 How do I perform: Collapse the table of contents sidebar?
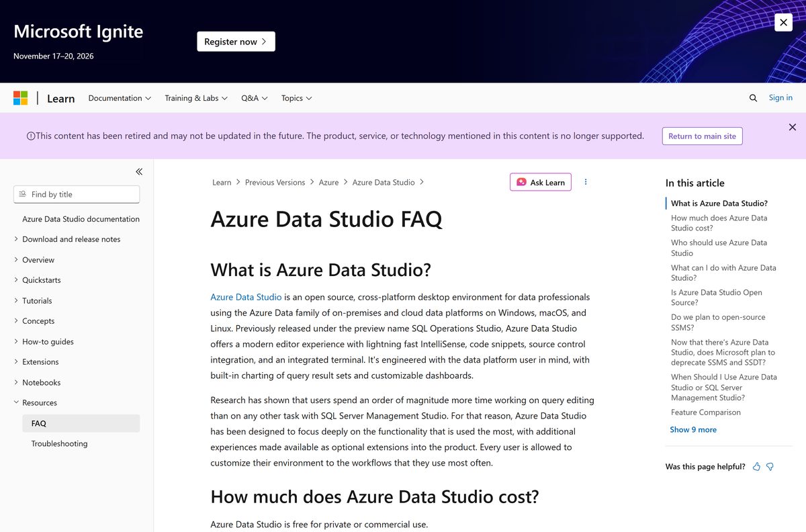pos(139,172)
